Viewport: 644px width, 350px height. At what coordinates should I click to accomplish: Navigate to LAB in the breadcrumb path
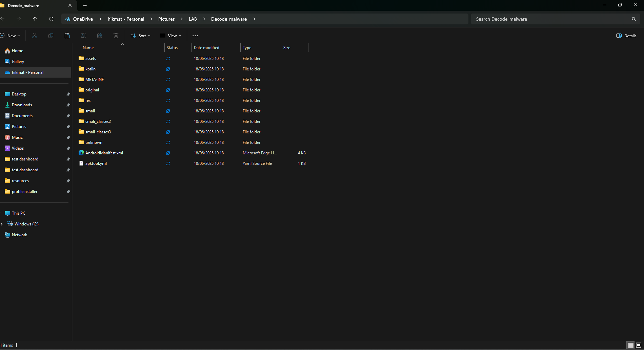pyautogui.click(x=193, y=19)
